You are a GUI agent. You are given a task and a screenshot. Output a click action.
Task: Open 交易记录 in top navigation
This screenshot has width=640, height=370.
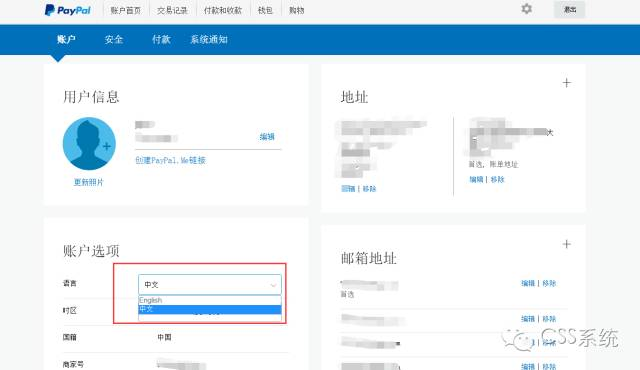[x=172, y=10]
